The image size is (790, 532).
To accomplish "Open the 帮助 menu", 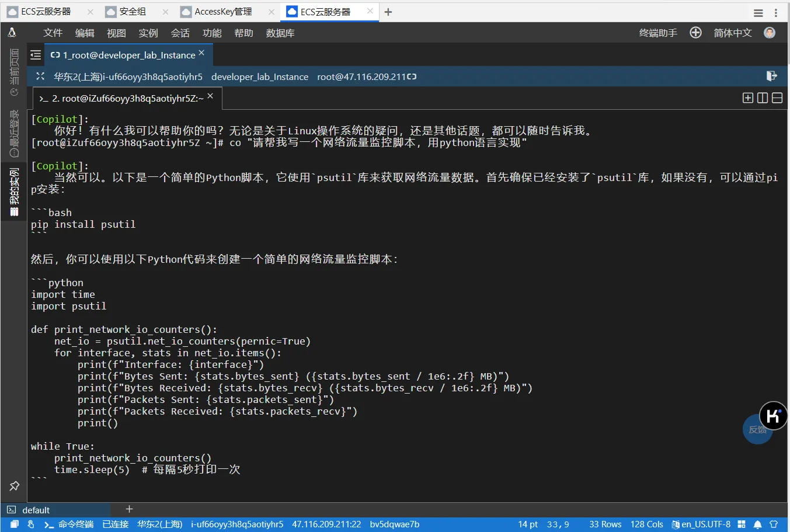I will pyautogui.click(x=243, y=33).
